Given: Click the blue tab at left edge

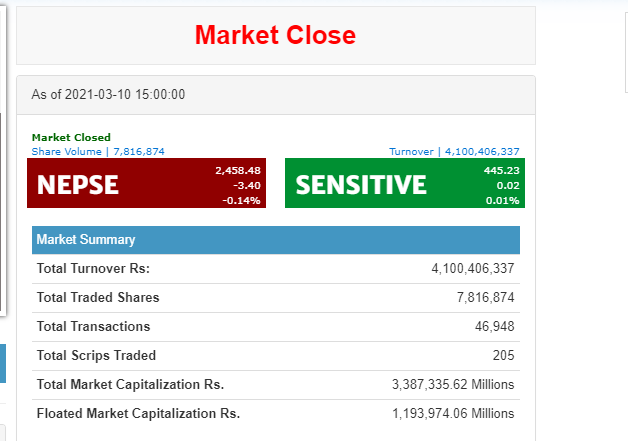Looking at the screenshot, I should click(3, 363).
